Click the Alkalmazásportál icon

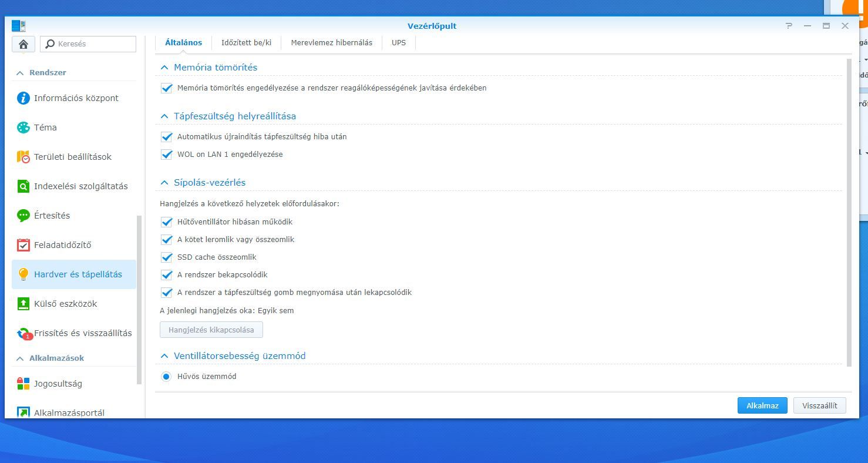pos(23,412)
